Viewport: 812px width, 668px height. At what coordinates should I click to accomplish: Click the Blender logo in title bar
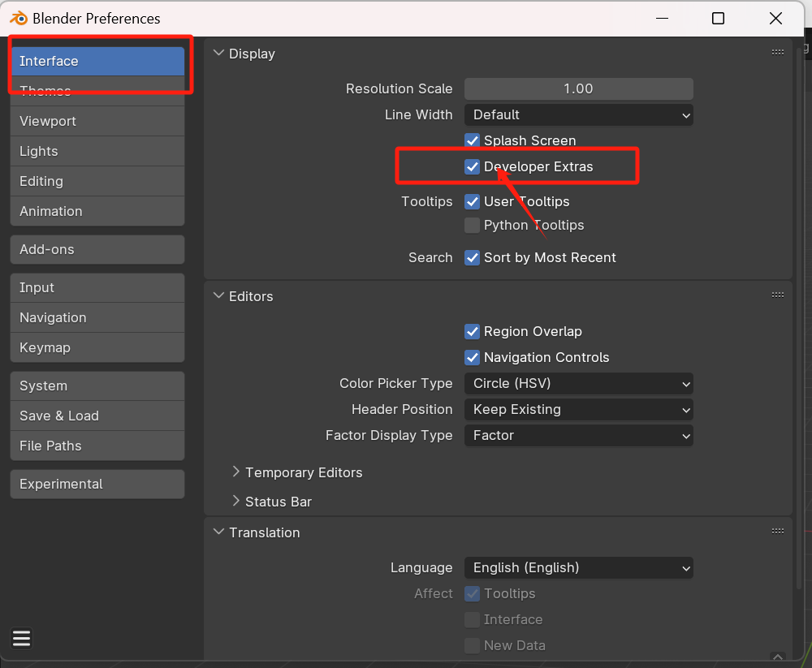point(19,18)
